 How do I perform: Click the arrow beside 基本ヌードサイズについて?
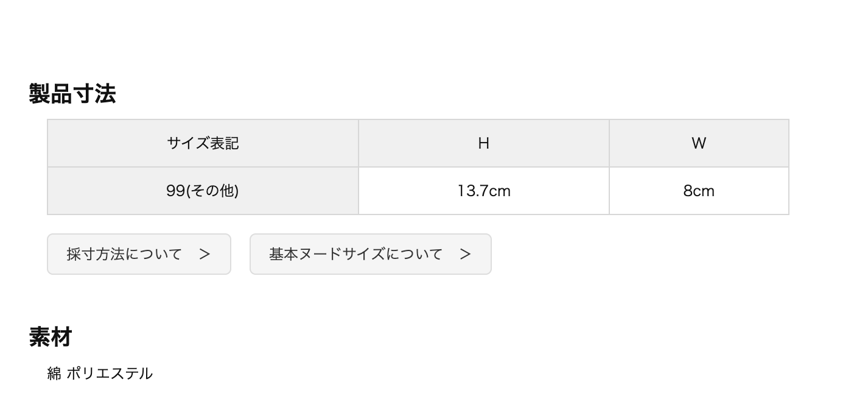pos(465,254)
